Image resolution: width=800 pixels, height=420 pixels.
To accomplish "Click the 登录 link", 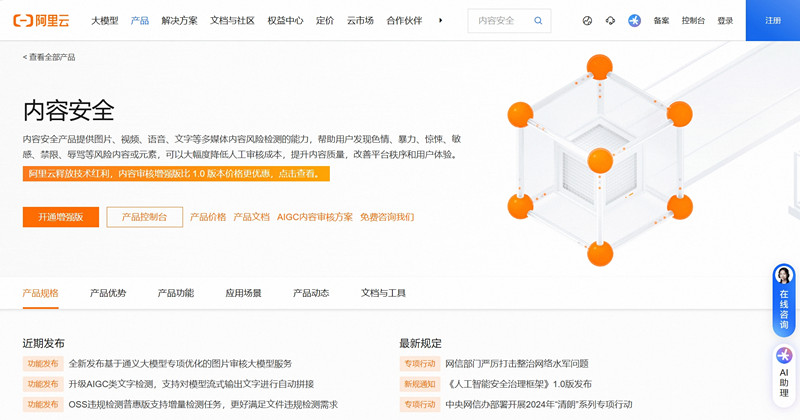I will click(x=725, y=20).
